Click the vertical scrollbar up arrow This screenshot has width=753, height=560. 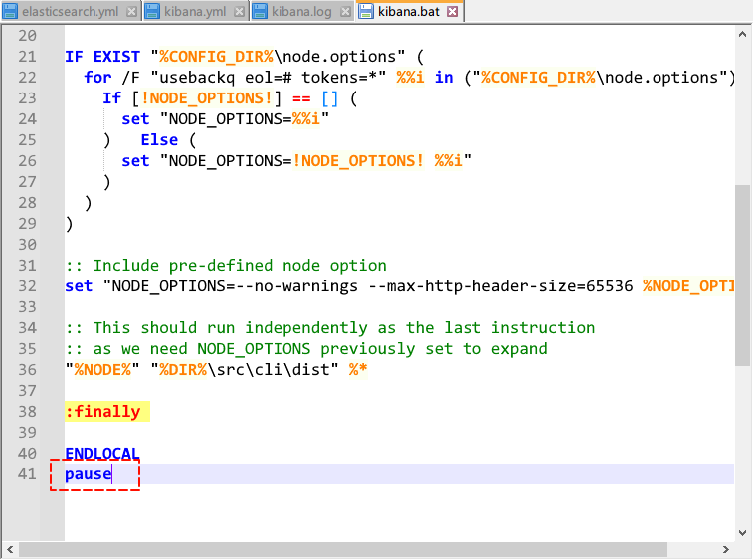point(743,33)
